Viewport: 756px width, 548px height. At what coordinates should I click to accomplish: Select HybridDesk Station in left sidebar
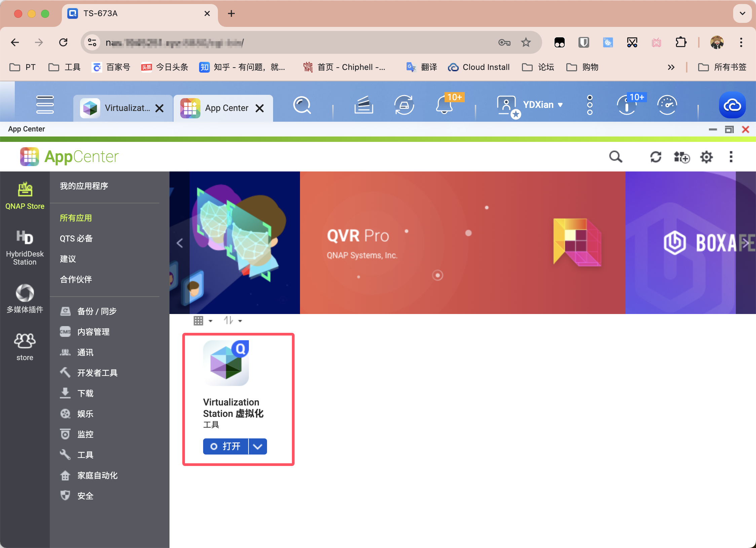point(25,247)
